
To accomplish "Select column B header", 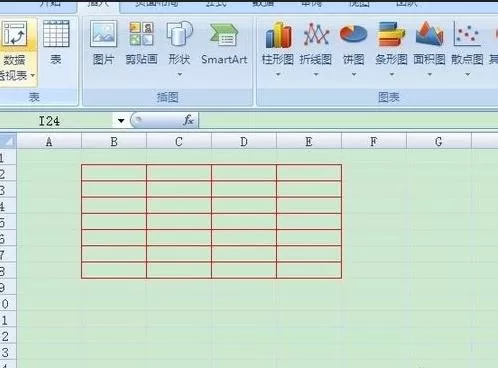I will 114,142.
